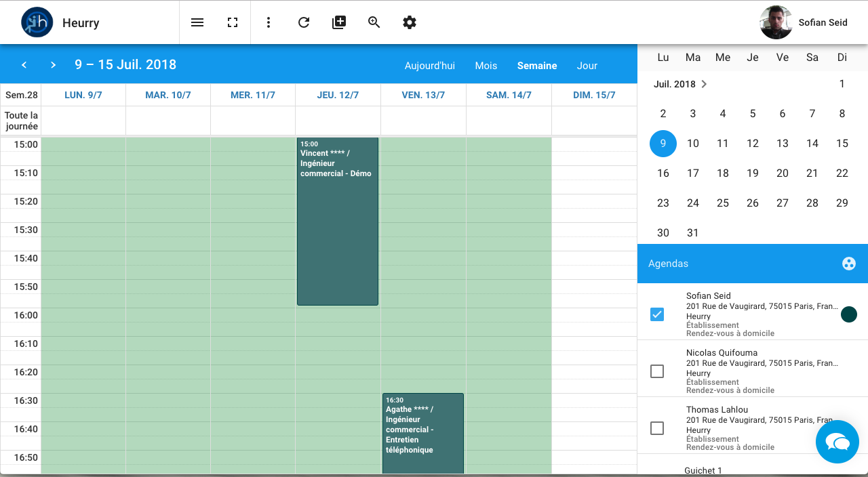
Task: Uncheck Sofian Seid agenda checkbox
Action: coord(657,314)
